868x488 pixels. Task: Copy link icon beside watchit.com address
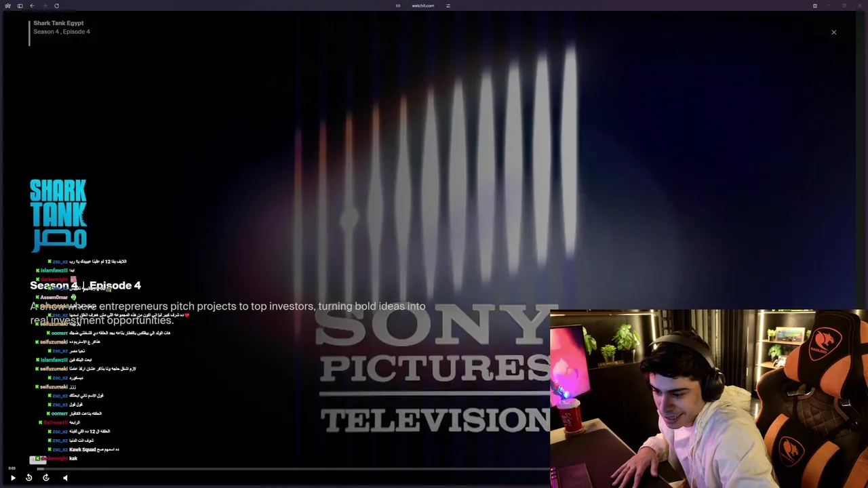click(x=398, y=5)
